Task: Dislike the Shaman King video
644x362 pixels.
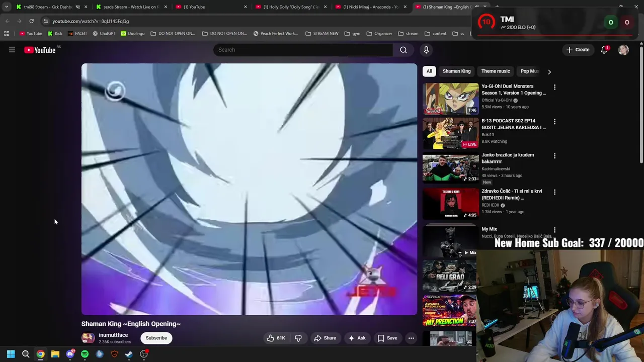Action: pos(298,338)
